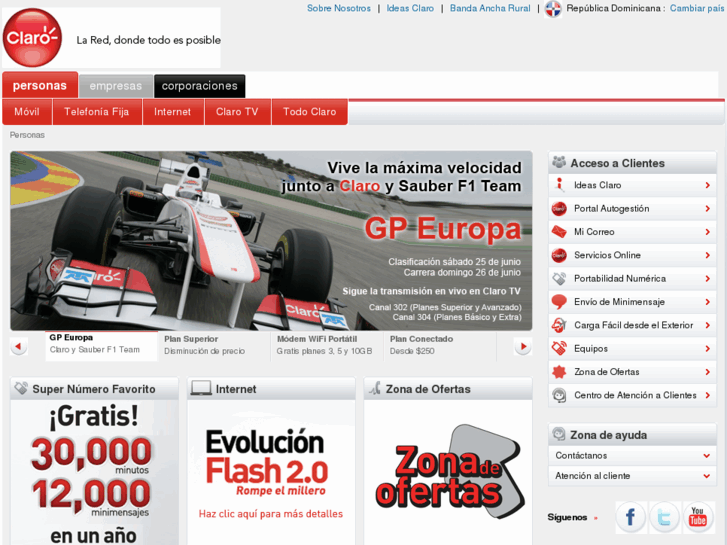Screen dimensions: 727x545
Task: Expand the Contáctanos section
Action: point(632,455)
